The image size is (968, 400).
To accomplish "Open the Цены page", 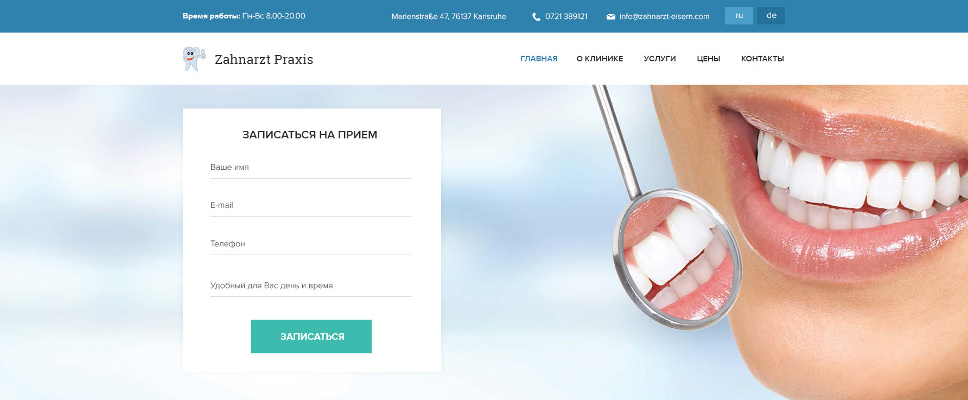I will pyautogui.click(x=708, y=59).
